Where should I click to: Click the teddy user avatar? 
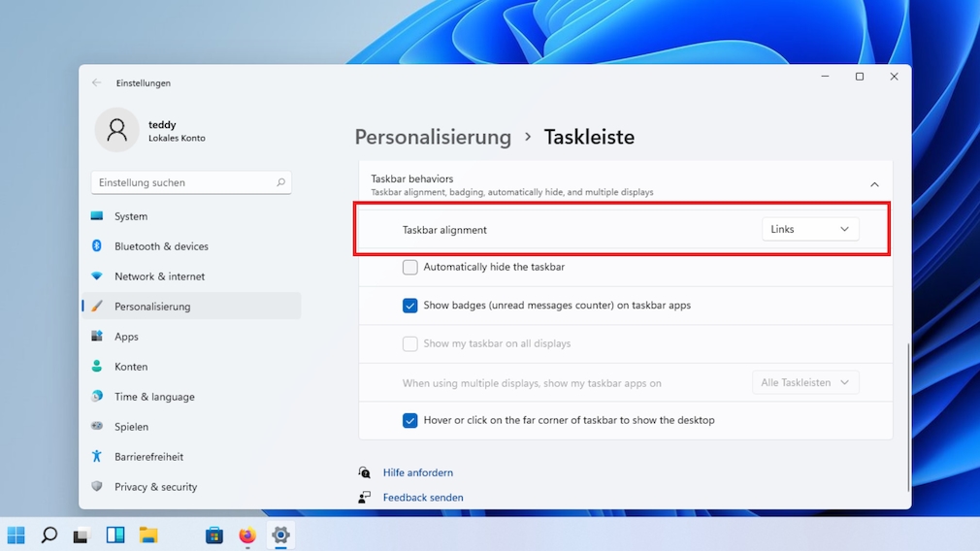pyautogui.click(x=116, y=130)
